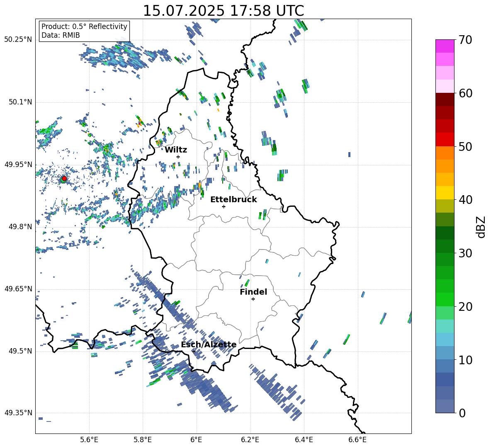491x448 pixels.
Task: Click the Wiltz location cross marker
Action: click(x=178, y=157)
